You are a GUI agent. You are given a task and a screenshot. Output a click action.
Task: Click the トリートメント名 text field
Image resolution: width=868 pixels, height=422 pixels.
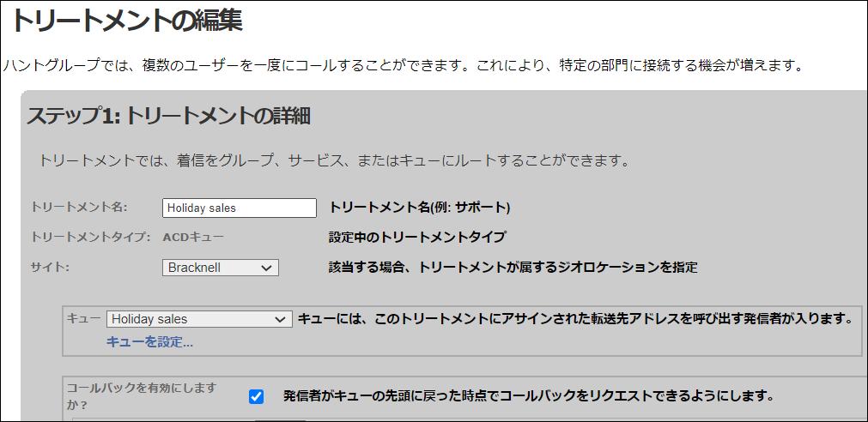[x=240, y=208]
